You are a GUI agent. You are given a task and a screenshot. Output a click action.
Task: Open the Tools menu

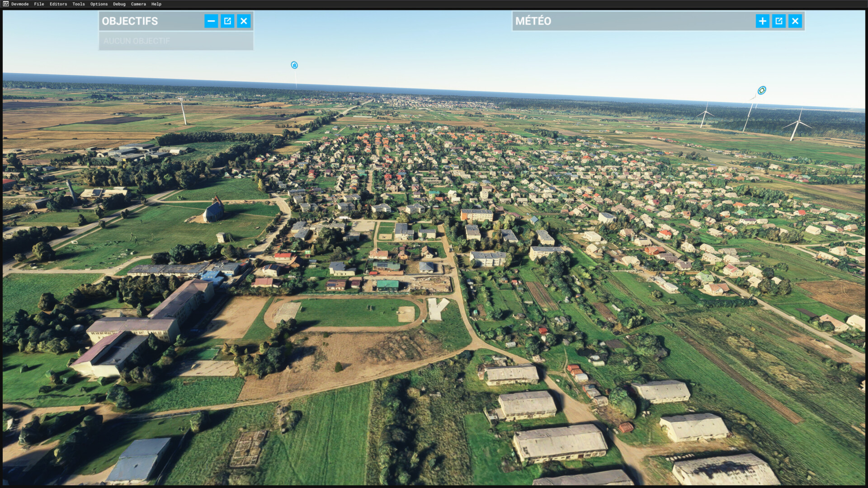[79, 4]
